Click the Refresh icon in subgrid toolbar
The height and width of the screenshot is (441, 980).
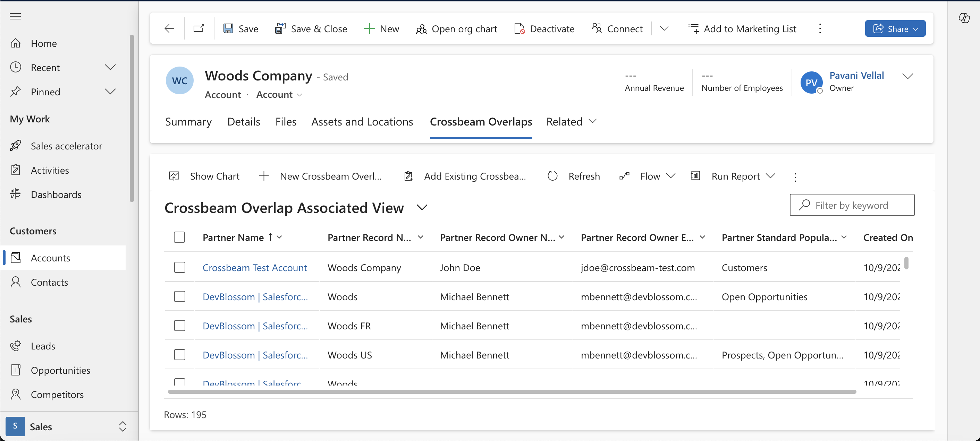pos(552,176)
